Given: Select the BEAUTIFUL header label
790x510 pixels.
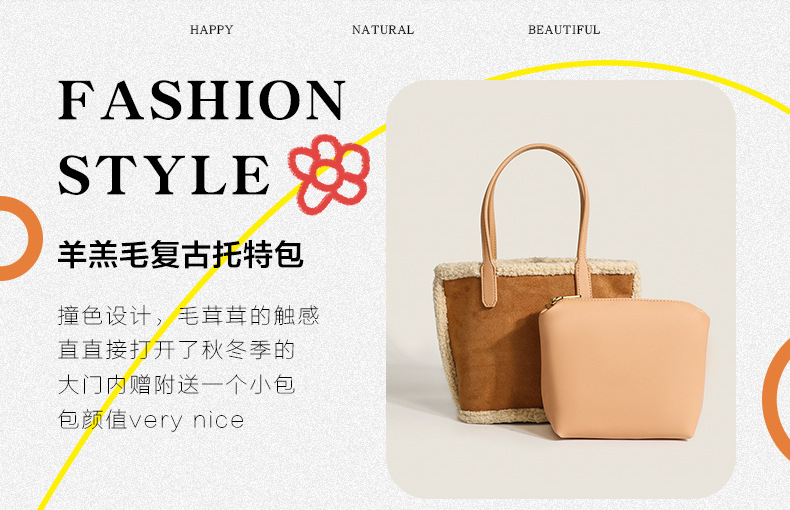Looking at the screenshot, I should click(x=564, y=30).
